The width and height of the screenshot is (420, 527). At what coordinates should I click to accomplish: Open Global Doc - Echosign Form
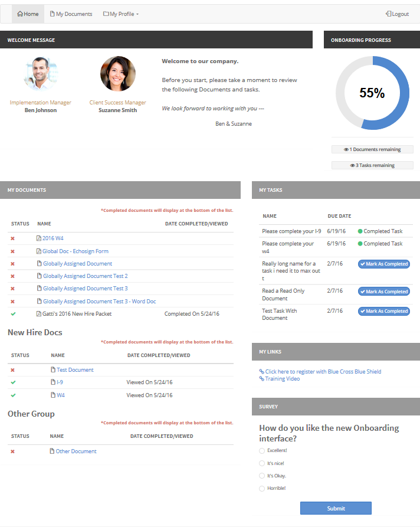coord(76,251)
